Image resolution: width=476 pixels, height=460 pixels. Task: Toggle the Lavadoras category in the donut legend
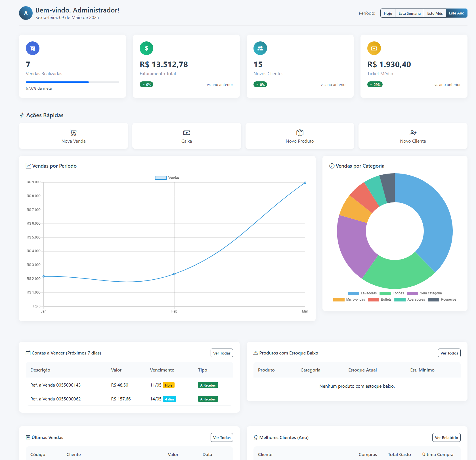coord(362,293)
